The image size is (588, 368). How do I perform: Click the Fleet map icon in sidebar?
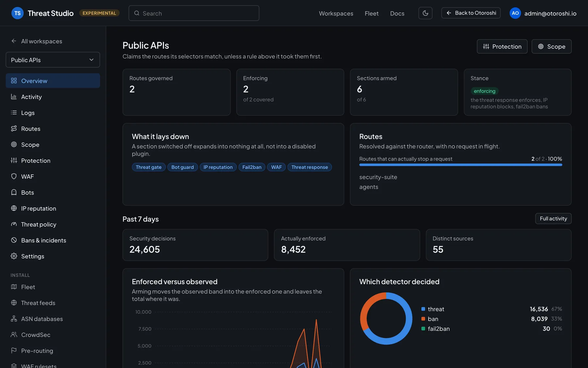click(14, 287)
